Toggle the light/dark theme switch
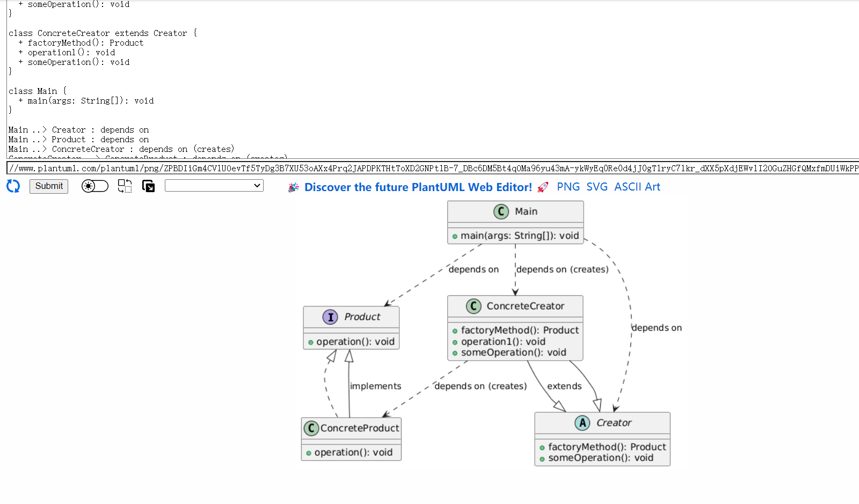The width and height of the screenshot is (859, 504). point(94,186)
